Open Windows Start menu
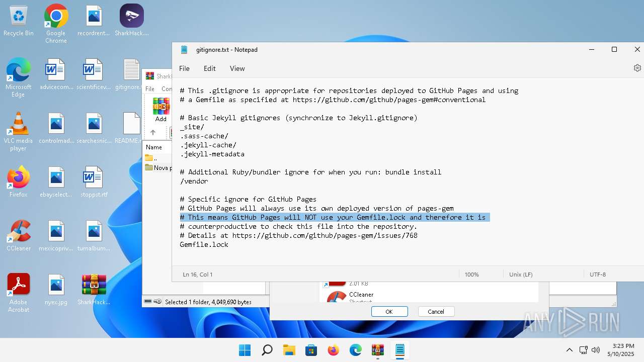 pos(245,350)
